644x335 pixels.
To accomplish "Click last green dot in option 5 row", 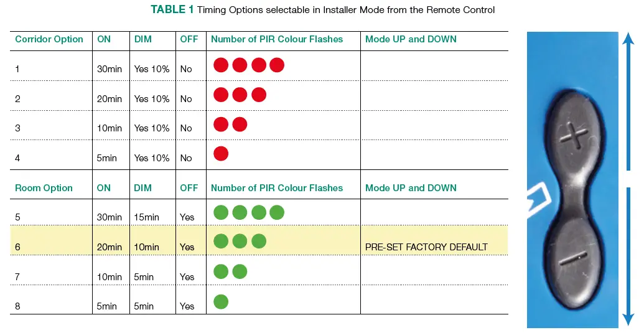I will coord(277,213).
